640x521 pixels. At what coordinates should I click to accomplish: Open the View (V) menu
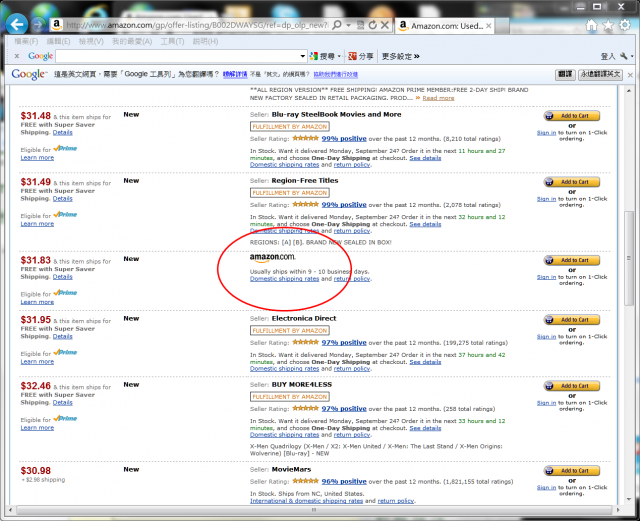point(91,41)
